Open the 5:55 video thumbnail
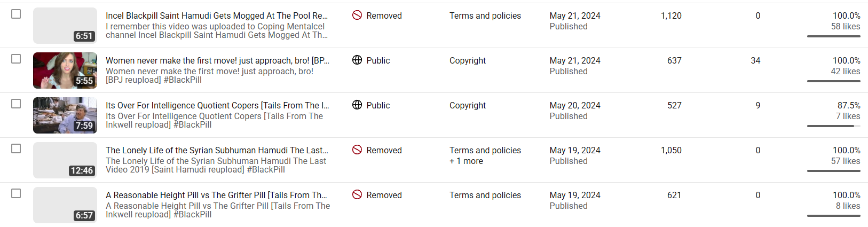 (x=65, y=71)
